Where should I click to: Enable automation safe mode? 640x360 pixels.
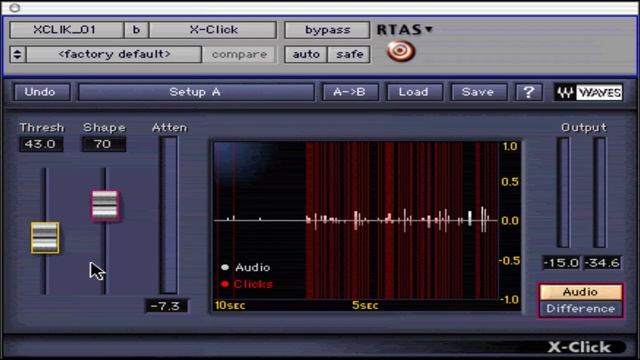(349, 54)
